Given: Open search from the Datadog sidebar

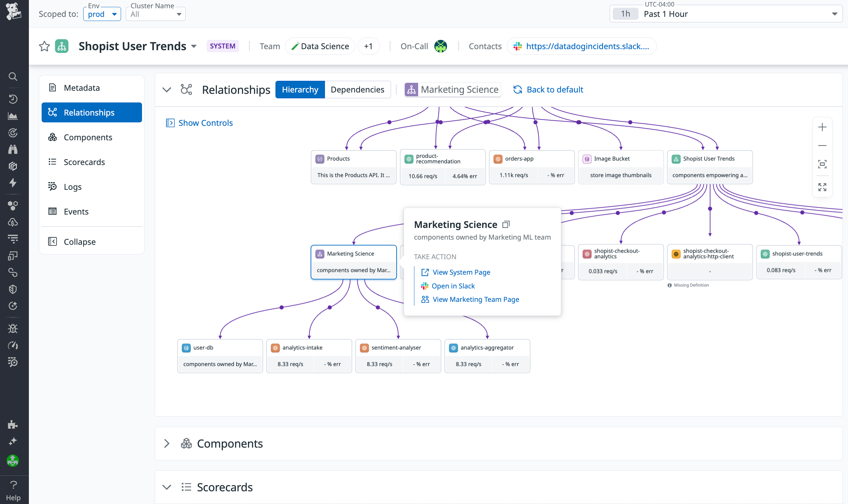Looking at the screenshot, I should [13, 76].
